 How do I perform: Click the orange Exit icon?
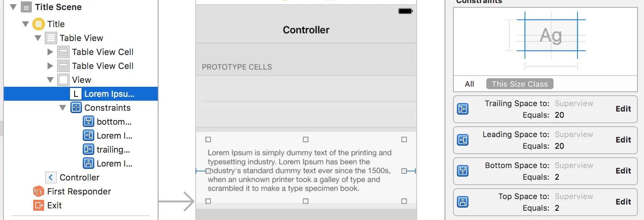pos(39,205)
